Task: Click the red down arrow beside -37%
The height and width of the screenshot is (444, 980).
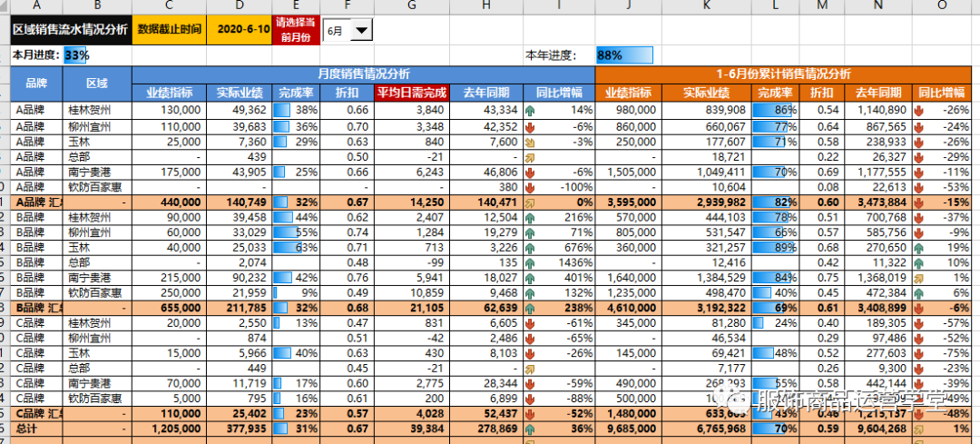Action: click(x=918, y=218)
